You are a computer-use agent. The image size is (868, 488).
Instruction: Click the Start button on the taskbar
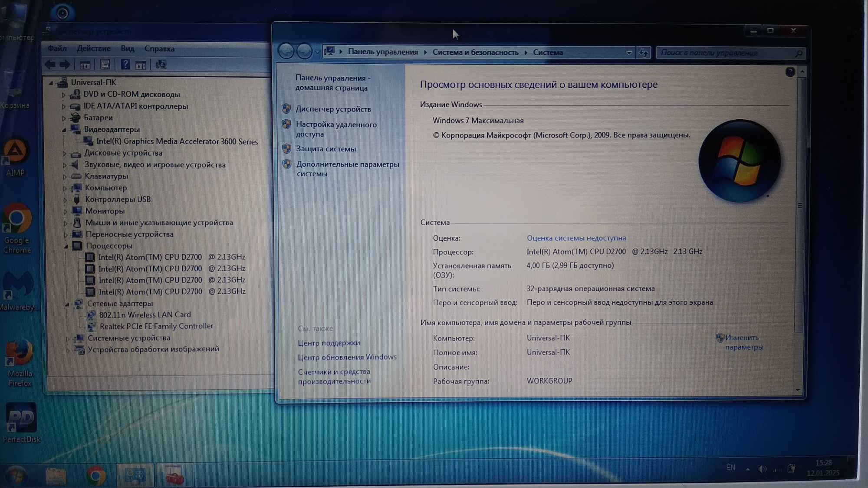16,476
